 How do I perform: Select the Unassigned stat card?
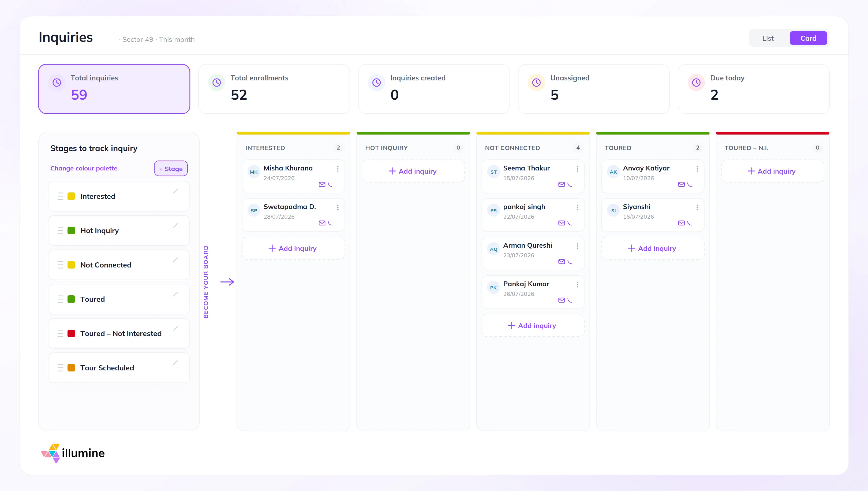pyautogui.click(x=594, y=89)
